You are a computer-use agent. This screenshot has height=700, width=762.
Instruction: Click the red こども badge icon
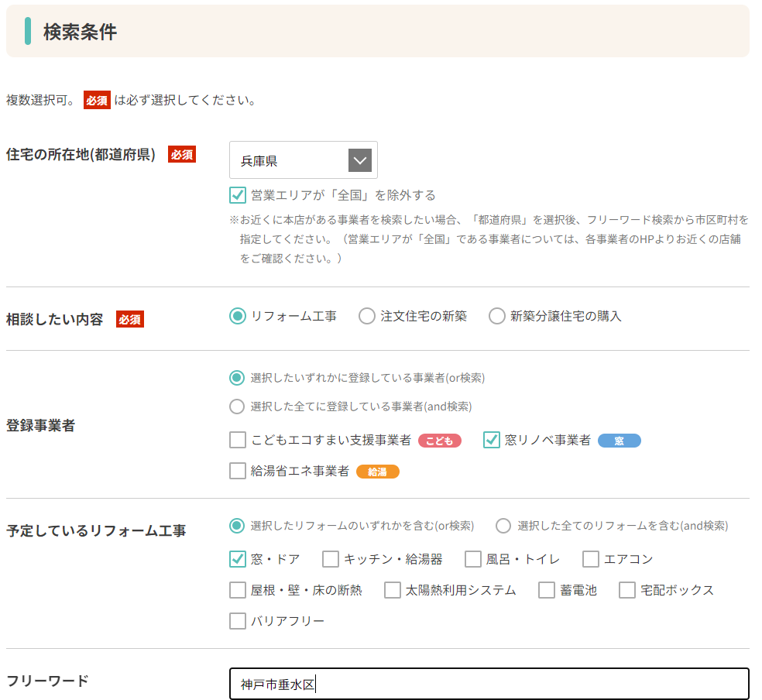pyautogui.click(x=439, y=441)
